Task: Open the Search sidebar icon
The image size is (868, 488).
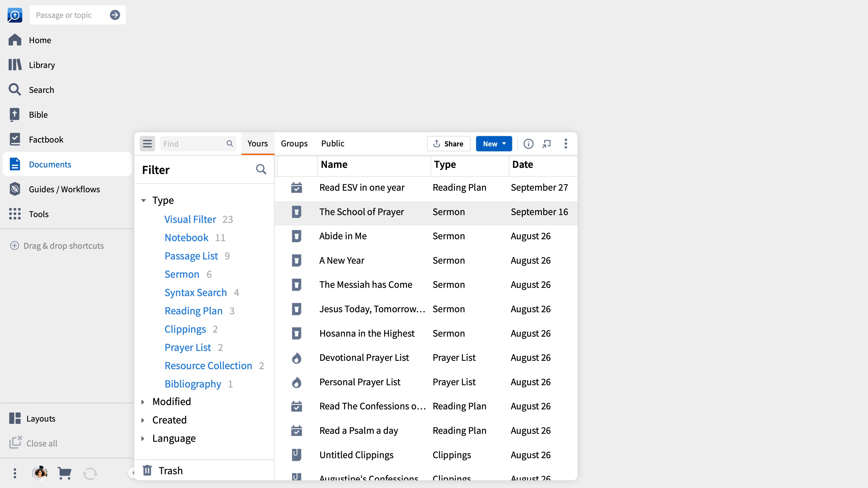Action: (15, 90)
